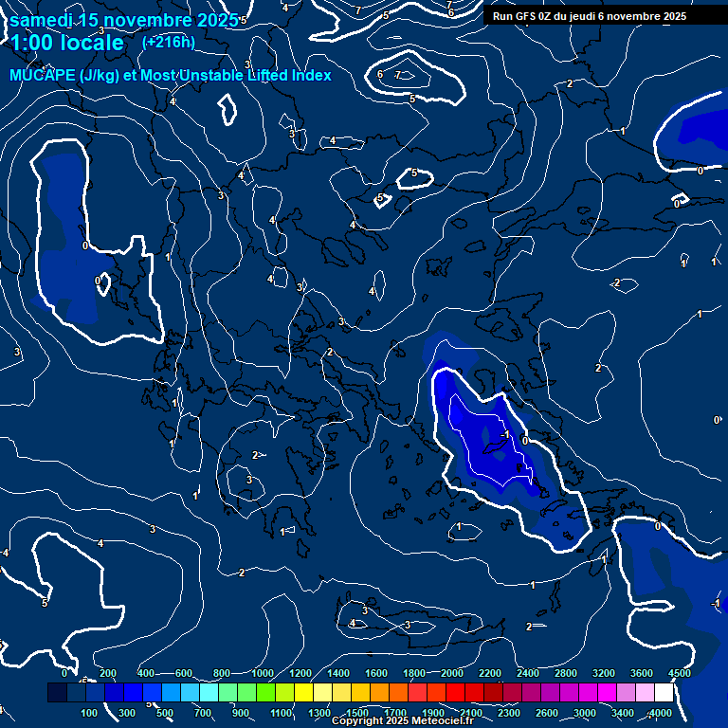Select the "1:00 locale" time text
Image resolution: width=728 pixels, height=728 pixels.
click(66, 44)
